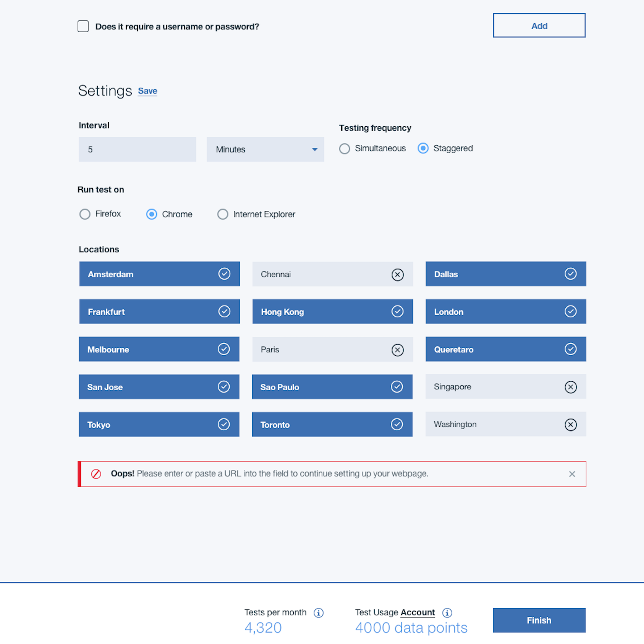Toggle the Tokyo location tile
The width and height of the screenshot is (644, 644).
click(159, 424)
